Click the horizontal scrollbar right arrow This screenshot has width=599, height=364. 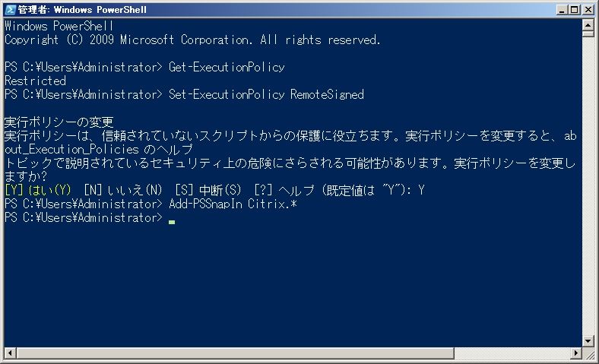[575, 353]
